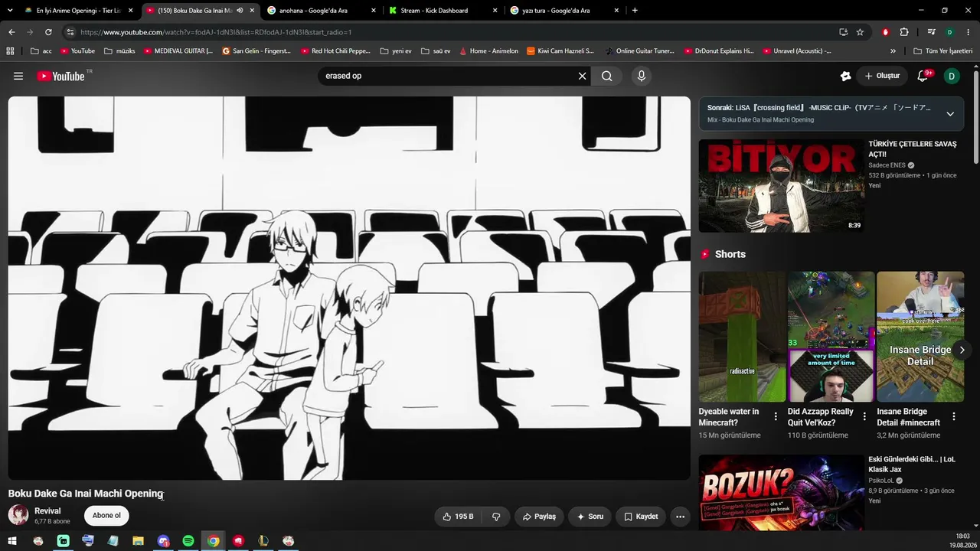Click the Abone ol subscribe button
This screenshot has width=980, height=551.
[x=106, y=516]
